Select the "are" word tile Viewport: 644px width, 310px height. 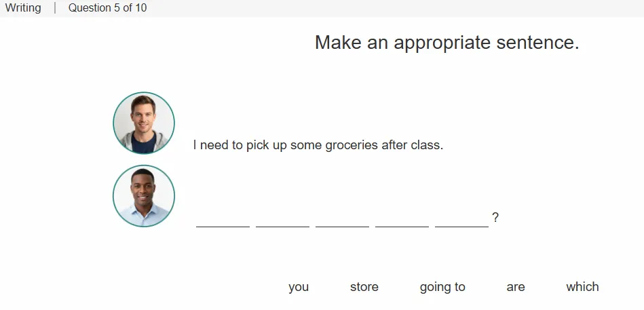click(x=516, y=287)
